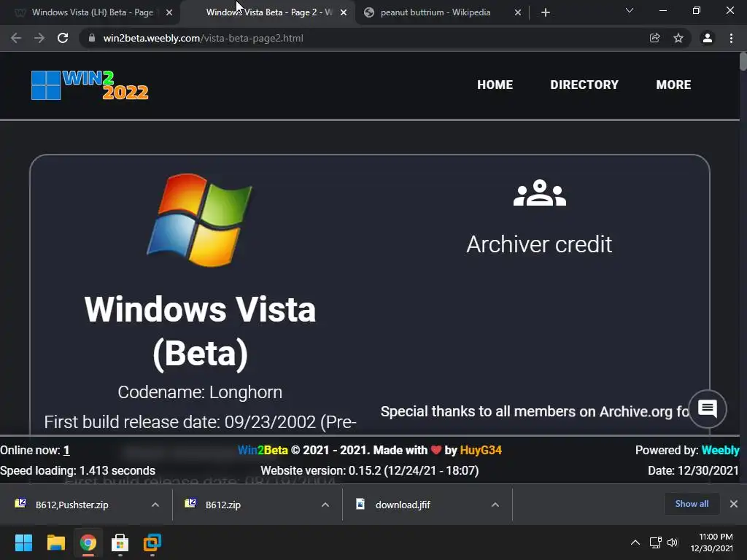
Task: Expand options for B612,Pushster.zip download
Action: point(155,505)
